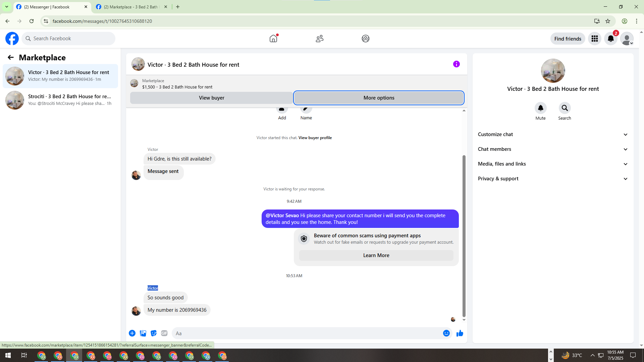Click the GIF chooser icon

tap(164, 333)
